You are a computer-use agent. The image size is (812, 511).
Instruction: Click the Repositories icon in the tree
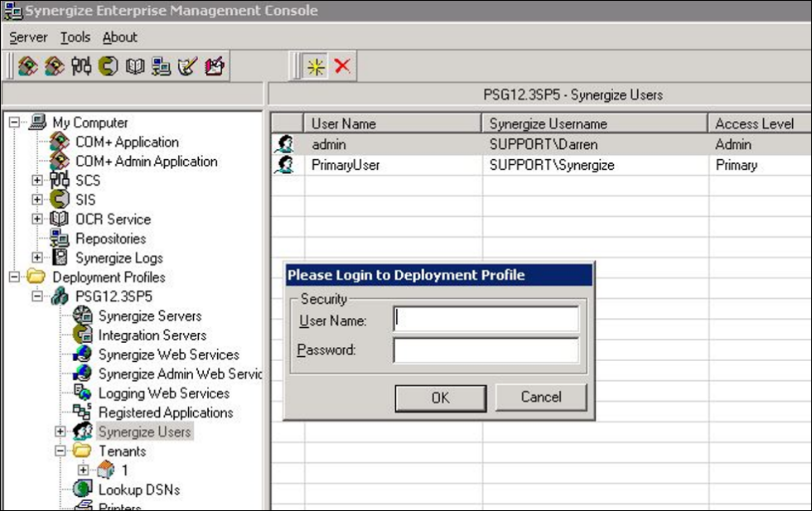(60, 239)
